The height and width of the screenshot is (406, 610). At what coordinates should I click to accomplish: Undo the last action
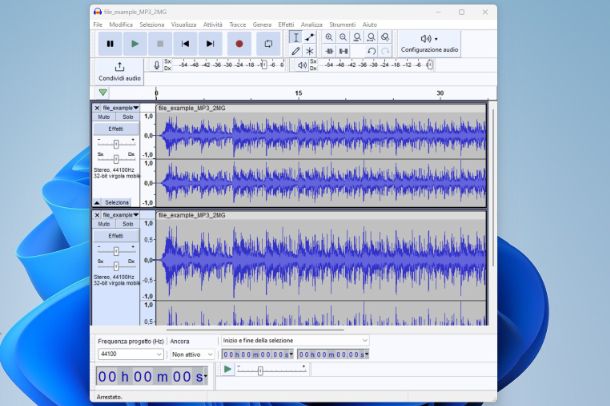coord(371,51)
